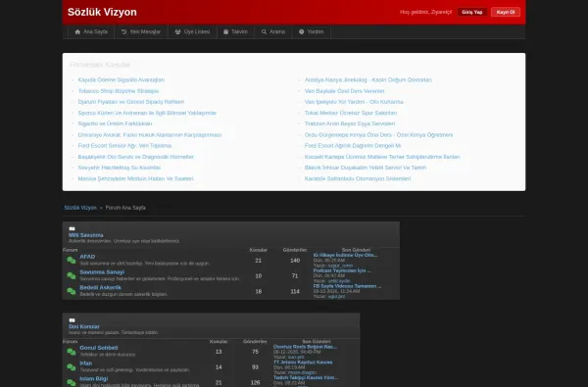This screenshot has height=387, width=588.
Task: Click the home icon beside Ana Sayfa
Action: pyautogui.click(x=77, y=32)
